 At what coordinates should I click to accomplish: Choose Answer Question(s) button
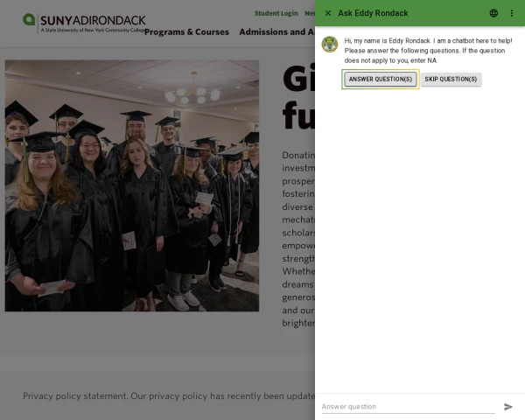[x=381, y=79]
